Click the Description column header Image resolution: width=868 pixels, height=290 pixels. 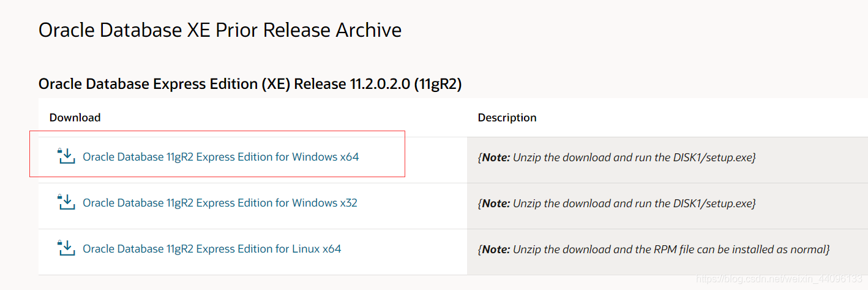(x=507, y=118)
